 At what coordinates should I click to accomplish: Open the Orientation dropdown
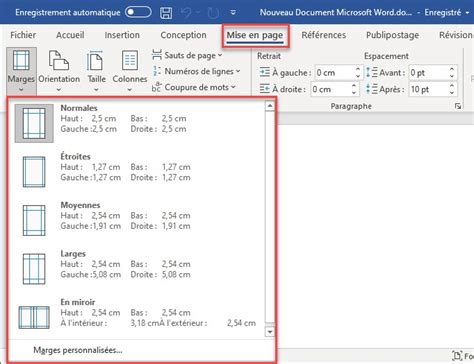coord(59,71)
